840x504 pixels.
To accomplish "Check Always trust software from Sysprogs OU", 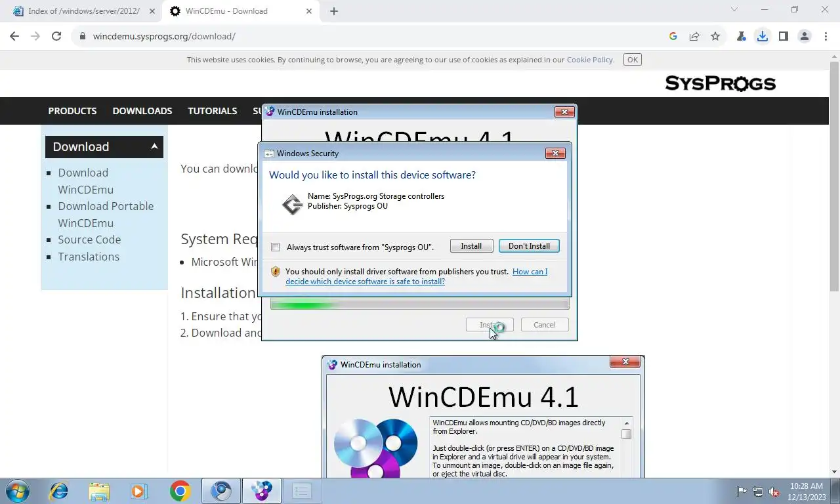I will [276, 247].
